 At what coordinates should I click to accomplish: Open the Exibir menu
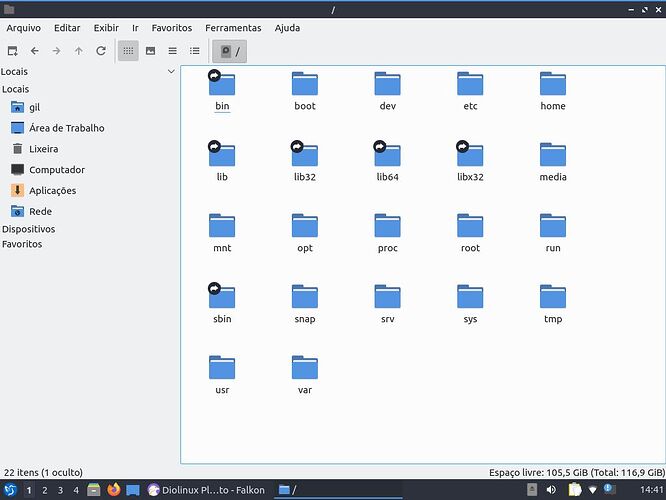pos(106,28)
